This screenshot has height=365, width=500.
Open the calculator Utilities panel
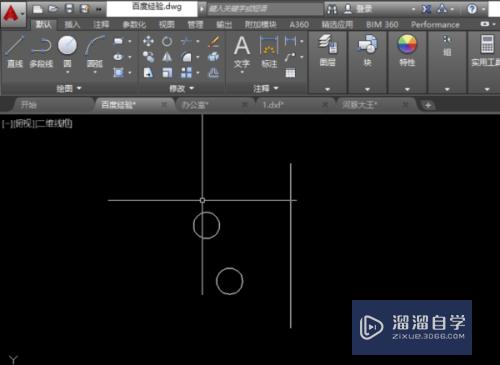click(486, 50)
